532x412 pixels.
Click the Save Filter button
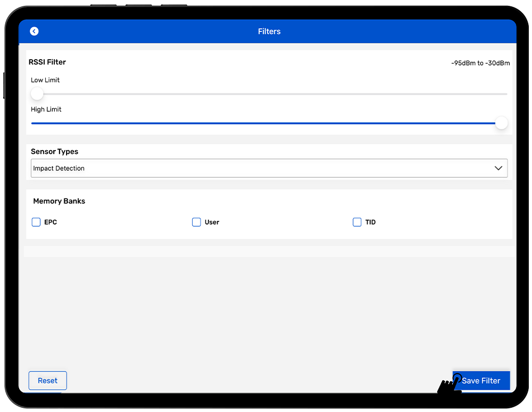(481, 381)
